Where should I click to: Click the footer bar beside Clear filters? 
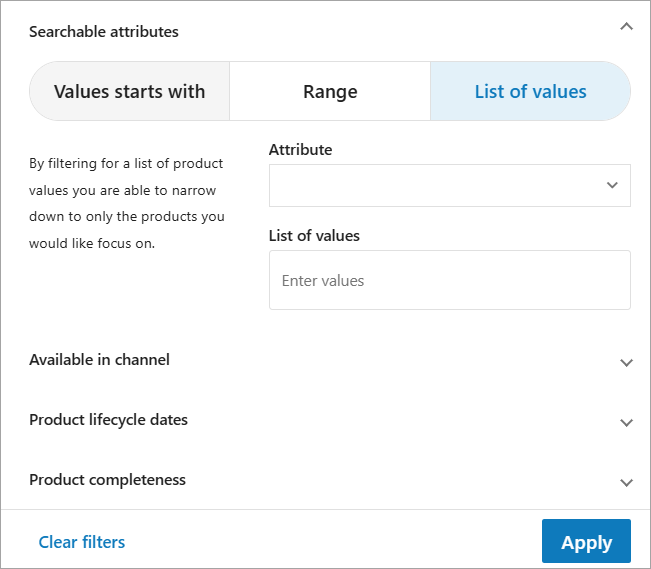[330, 542]
